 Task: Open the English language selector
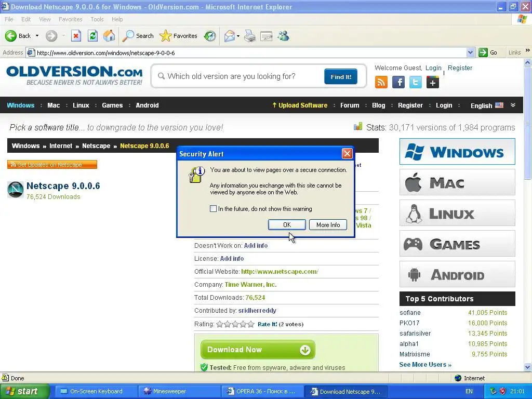(487, 105)
